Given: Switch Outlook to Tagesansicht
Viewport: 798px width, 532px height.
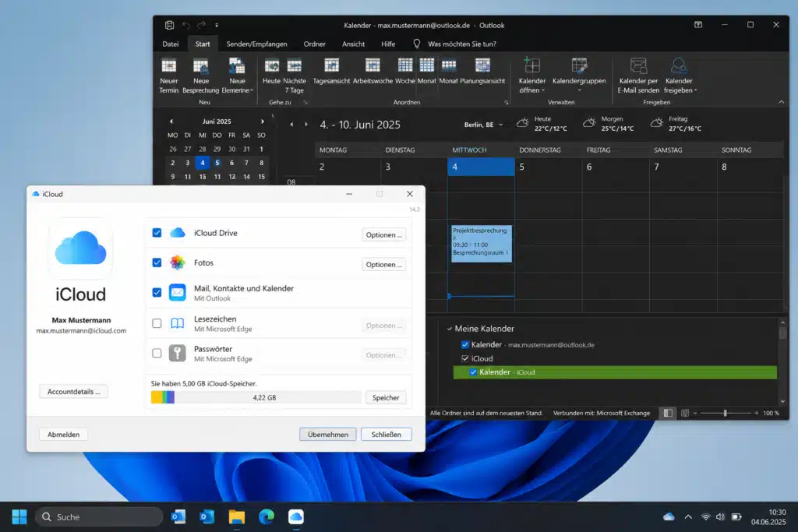Looking at the screenshot, I should click(331, 71).
